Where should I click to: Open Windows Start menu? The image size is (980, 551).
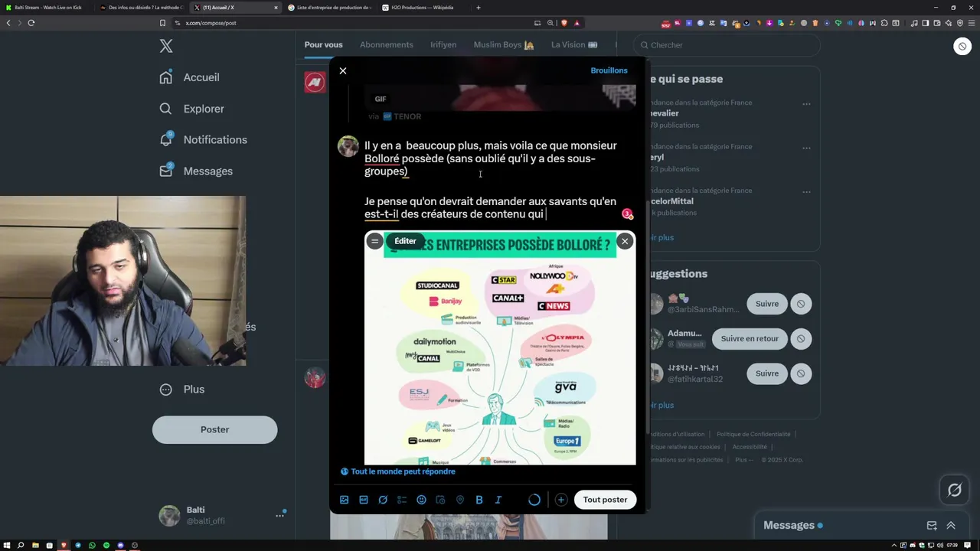(x=6, y=546)
